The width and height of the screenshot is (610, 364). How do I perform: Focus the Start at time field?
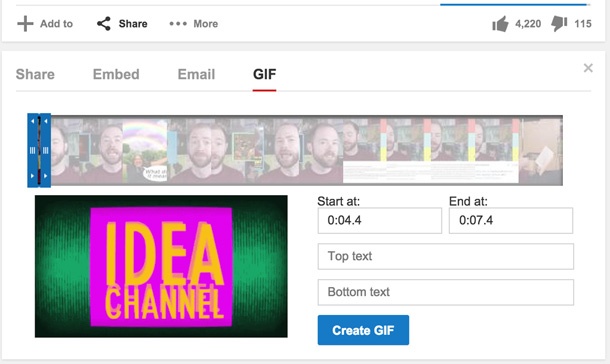(x=379, y=220)
